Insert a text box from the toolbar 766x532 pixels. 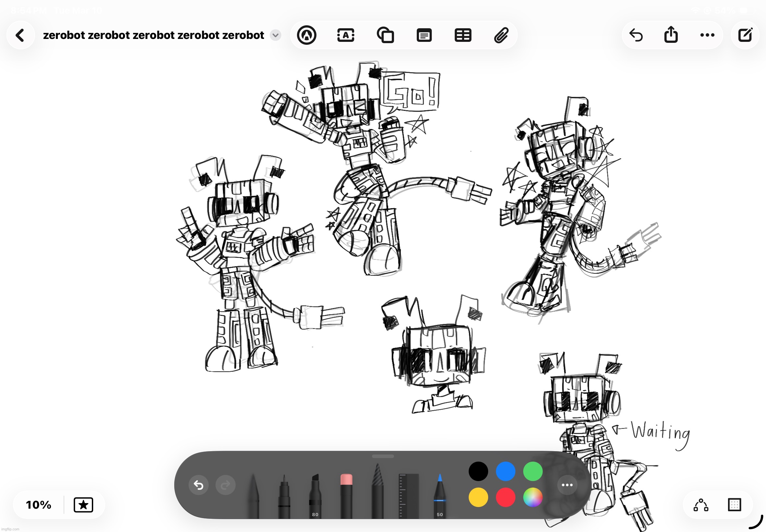346,35
